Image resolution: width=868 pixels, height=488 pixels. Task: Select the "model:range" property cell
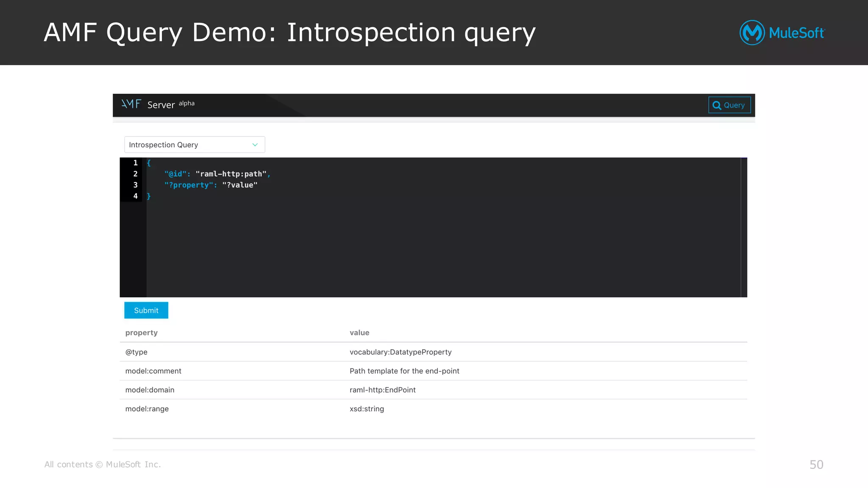[147, 409]
